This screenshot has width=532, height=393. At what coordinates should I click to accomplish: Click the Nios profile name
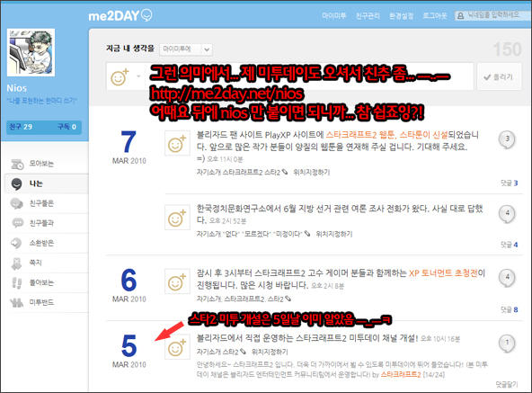(16, 88)
